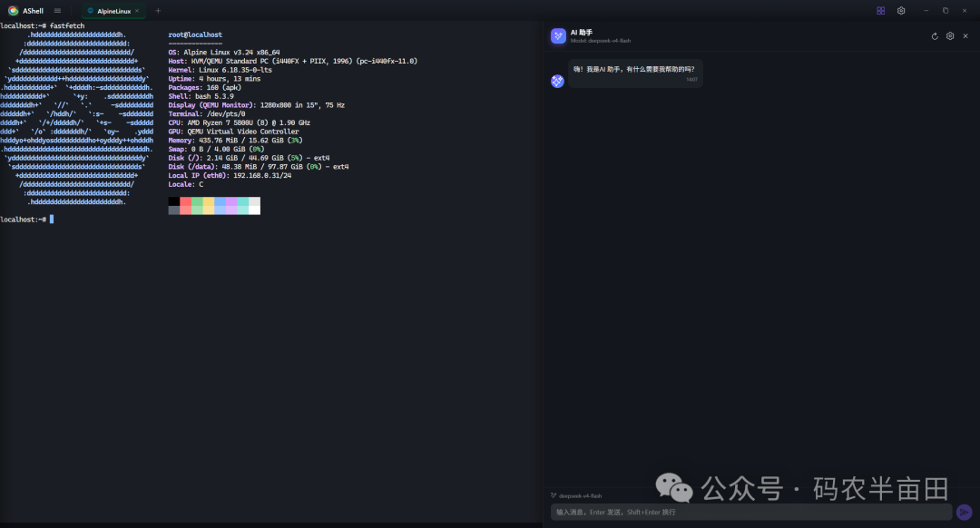Click the Swap: 0 B / 4.00 GiB line

tap(216, 149)
